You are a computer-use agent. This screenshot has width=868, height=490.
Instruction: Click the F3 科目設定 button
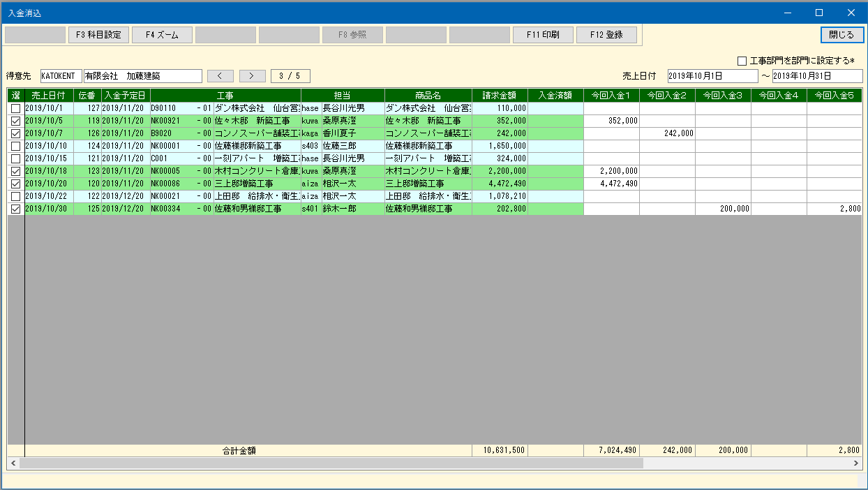coord(98,35)
